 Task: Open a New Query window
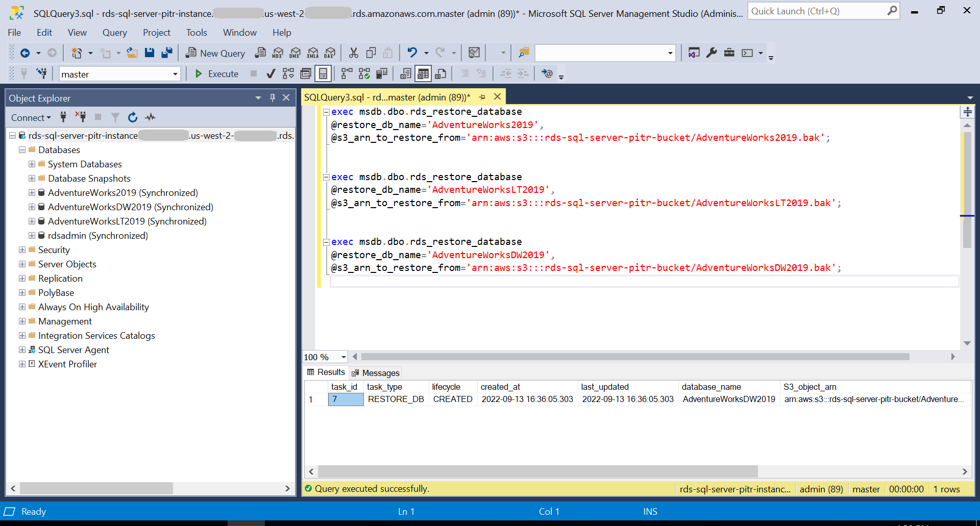[215, 53]
